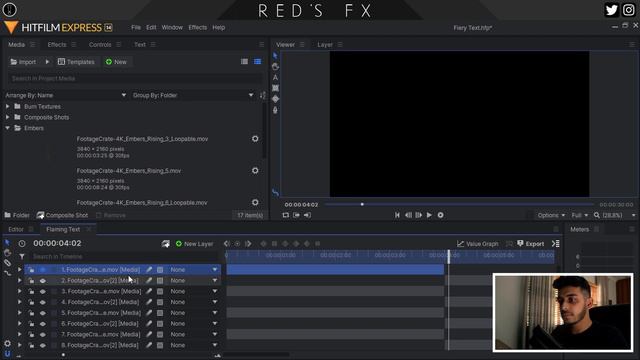
Task: Switch to the Controls tab
Action: tap(100, 44)
